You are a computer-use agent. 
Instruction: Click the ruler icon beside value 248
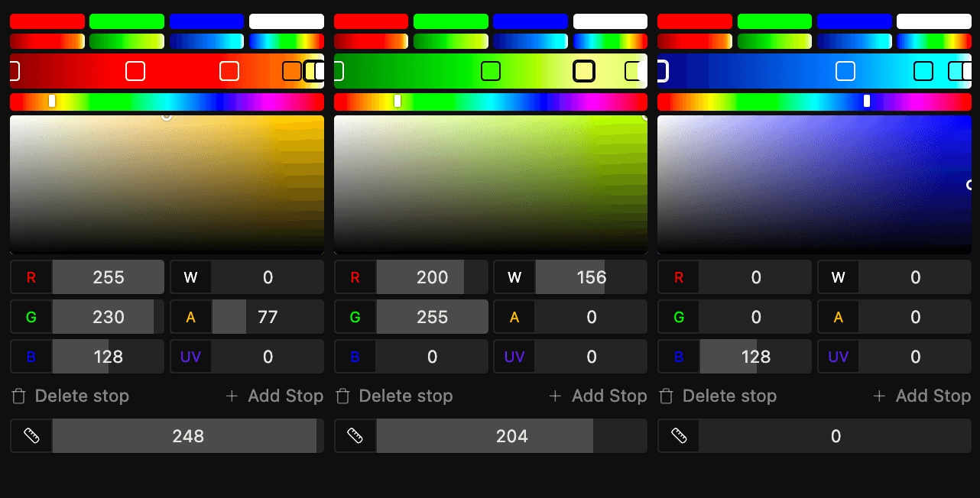(31, 436)
